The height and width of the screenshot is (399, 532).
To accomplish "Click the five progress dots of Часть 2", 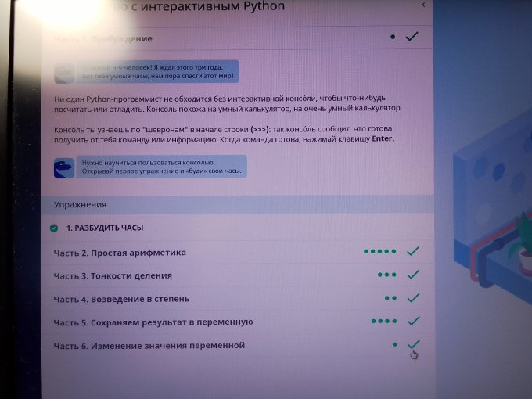I will point(380,252).
